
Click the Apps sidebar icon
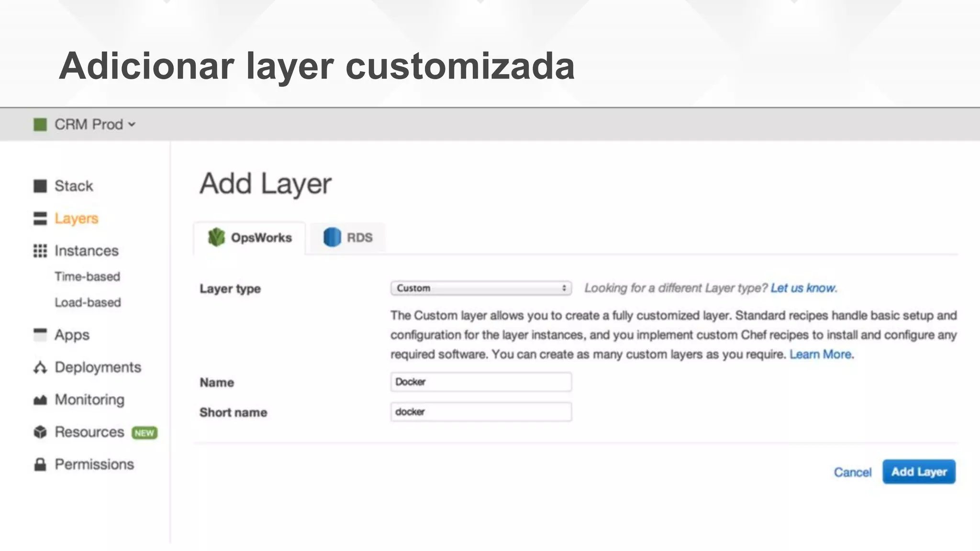(x=40, y=334)
